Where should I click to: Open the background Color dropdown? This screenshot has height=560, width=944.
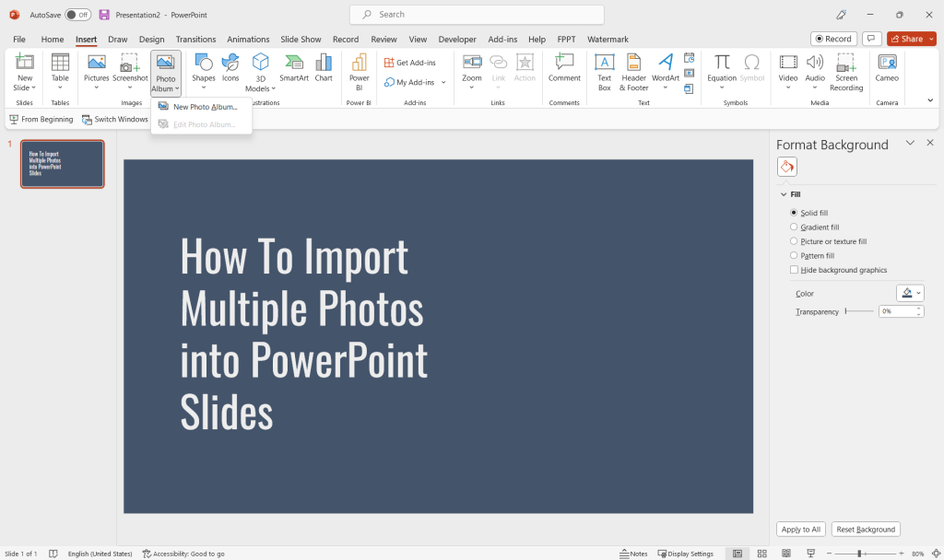909,293
